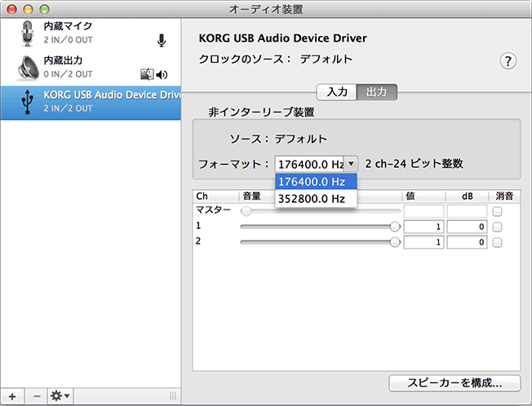This screenshot has height=406, width=532.
Task: Toggle mute checkbox for マスター channel
Action: click(x=498, y=212)
